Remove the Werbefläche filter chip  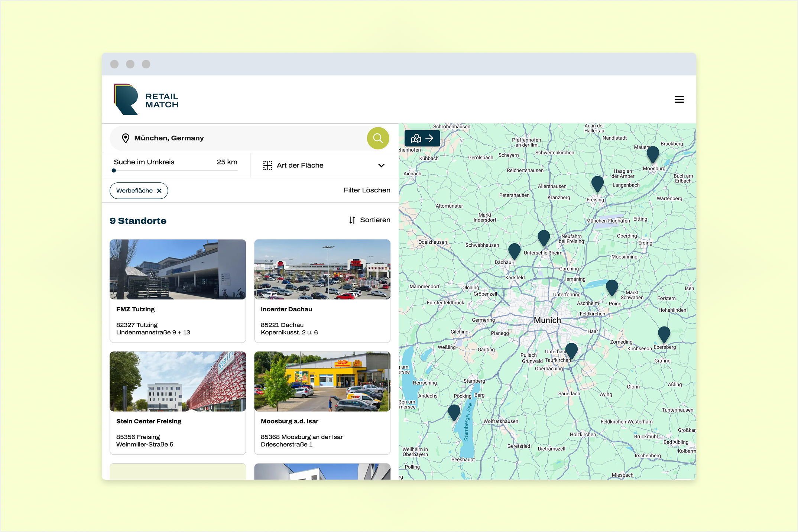click(159, 191)
